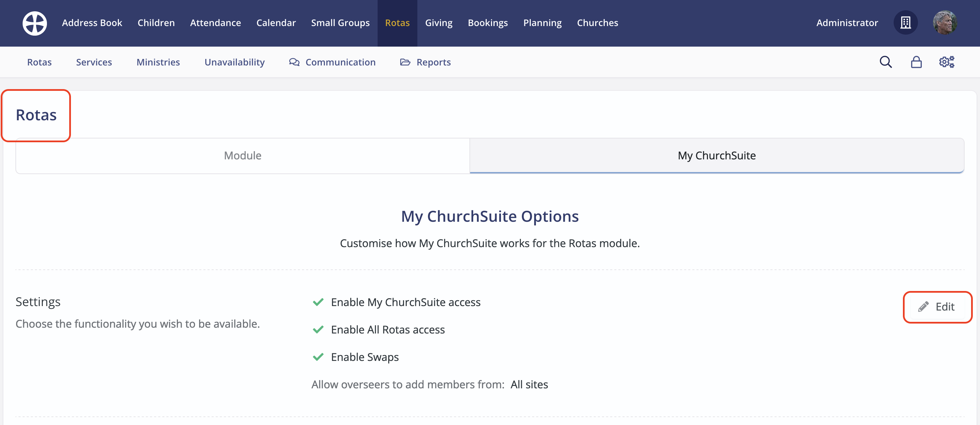Click the Communication speech bubbles icon

294,62
